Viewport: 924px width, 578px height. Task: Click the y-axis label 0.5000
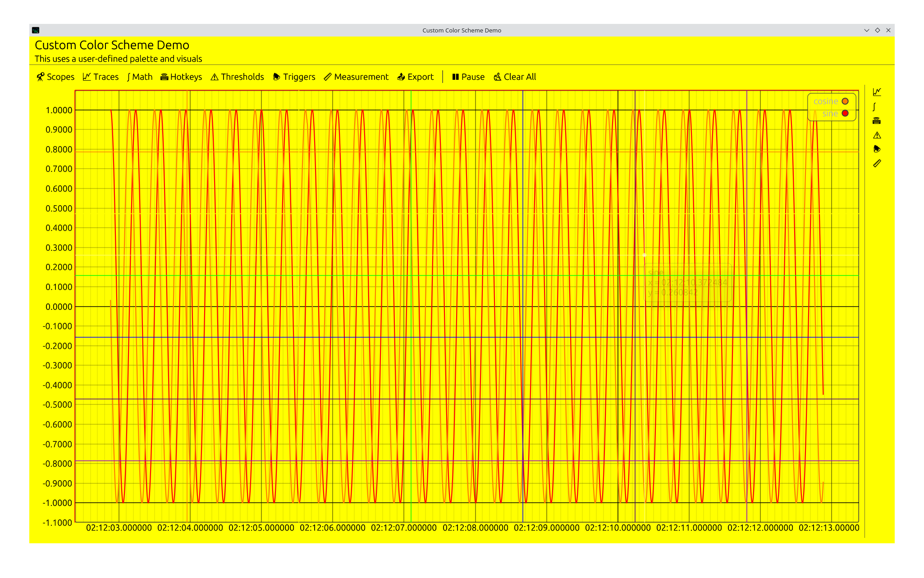[59, 209]
